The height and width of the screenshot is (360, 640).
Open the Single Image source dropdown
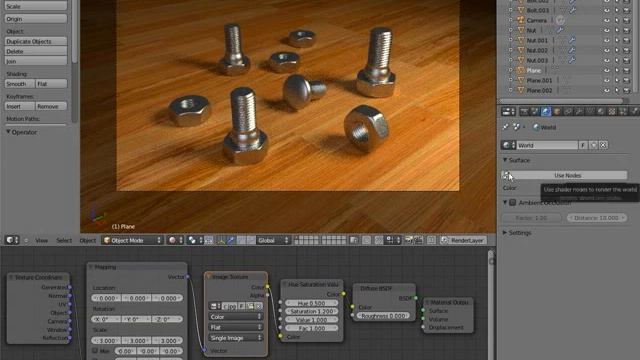(236, 338)
